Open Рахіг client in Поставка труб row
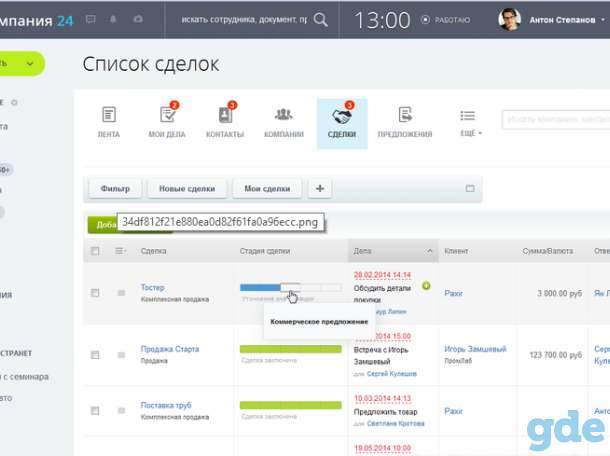Image resolution: width=610 pixels, height=456 pixels. point(454,411)
